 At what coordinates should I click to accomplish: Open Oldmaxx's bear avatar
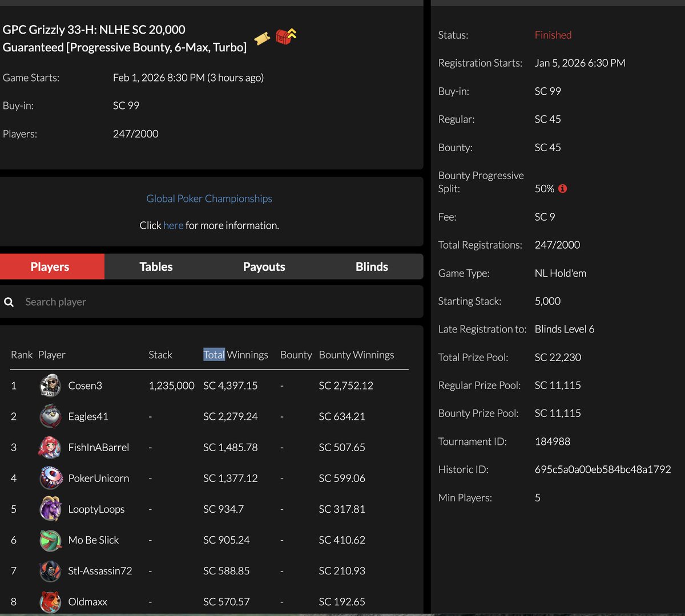[50, 601]
